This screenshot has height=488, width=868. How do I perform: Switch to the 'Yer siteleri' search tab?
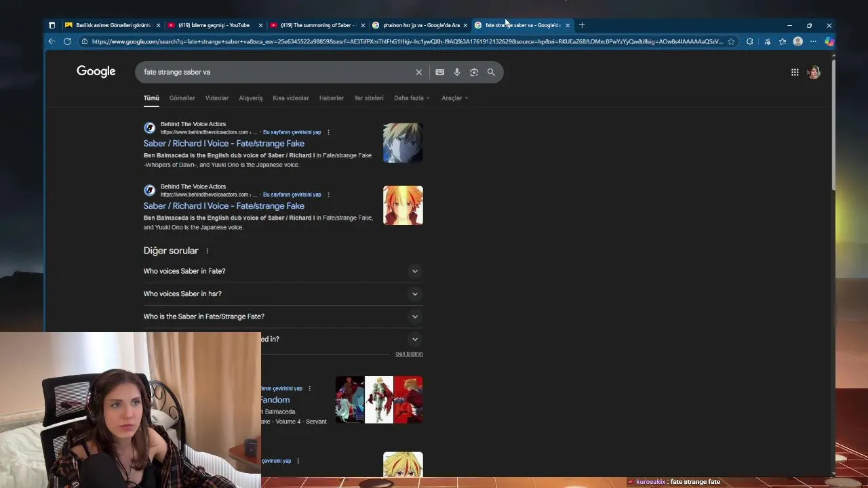point(369,98)
